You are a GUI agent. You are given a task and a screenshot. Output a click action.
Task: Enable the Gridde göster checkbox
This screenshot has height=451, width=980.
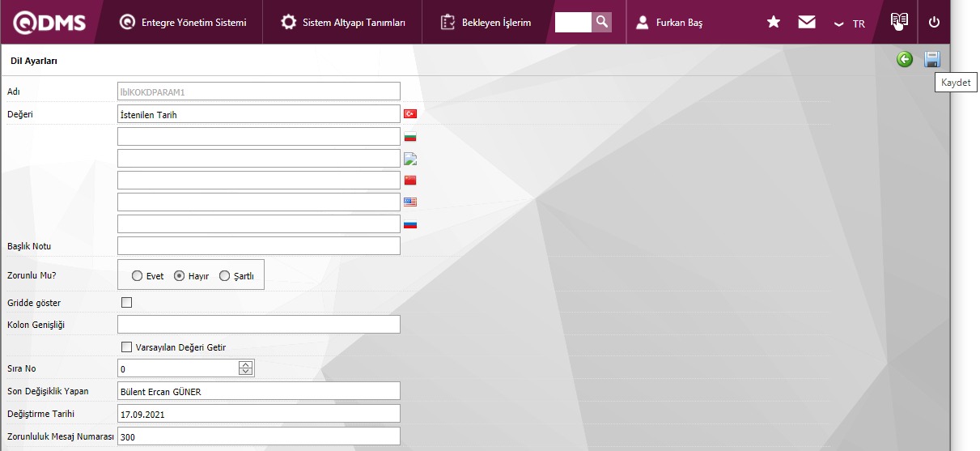coord(126,303)
